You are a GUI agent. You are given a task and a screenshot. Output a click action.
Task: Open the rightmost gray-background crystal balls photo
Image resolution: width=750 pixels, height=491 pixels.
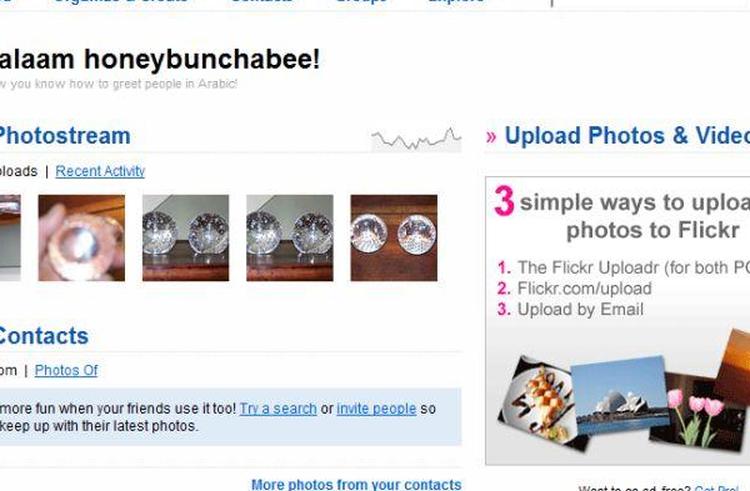pyautogui.click(x=290, y=238)
